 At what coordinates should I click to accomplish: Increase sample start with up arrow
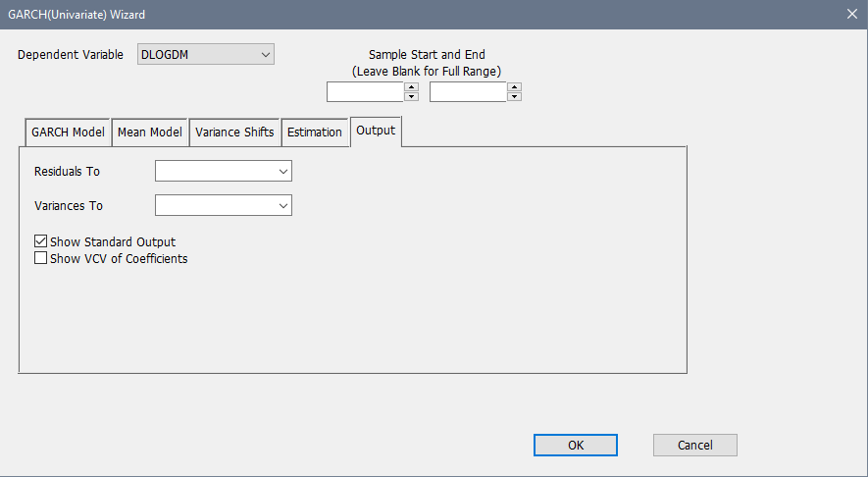[x=412, y=87]
